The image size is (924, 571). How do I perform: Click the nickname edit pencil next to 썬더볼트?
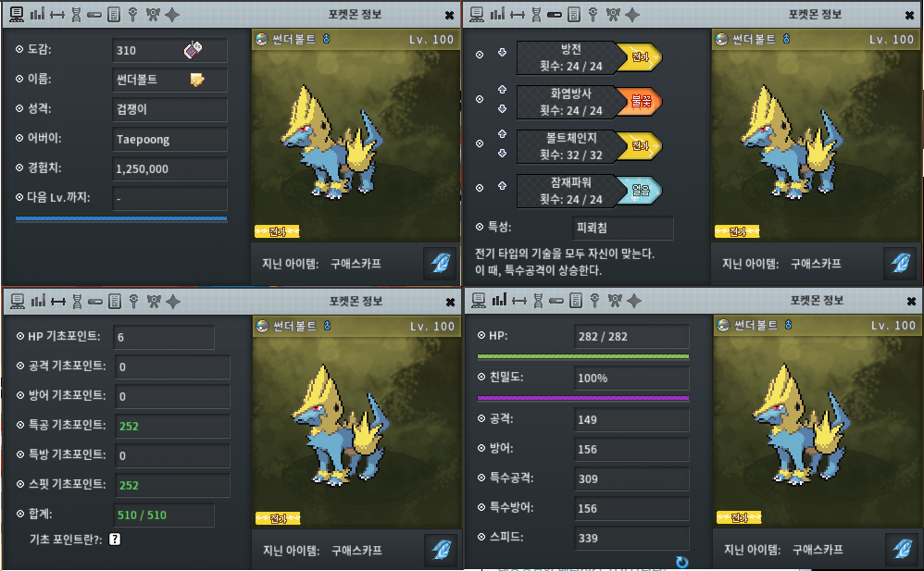coord(197,80)
